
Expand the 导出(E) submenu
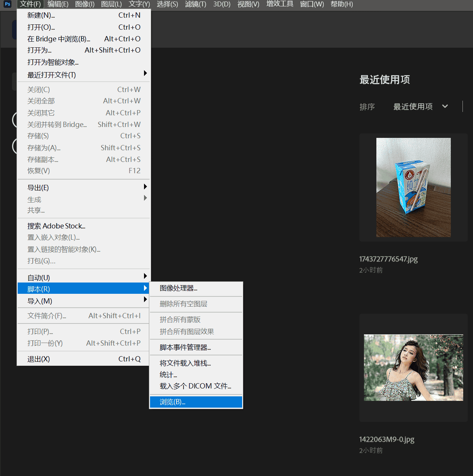[83, 187]
